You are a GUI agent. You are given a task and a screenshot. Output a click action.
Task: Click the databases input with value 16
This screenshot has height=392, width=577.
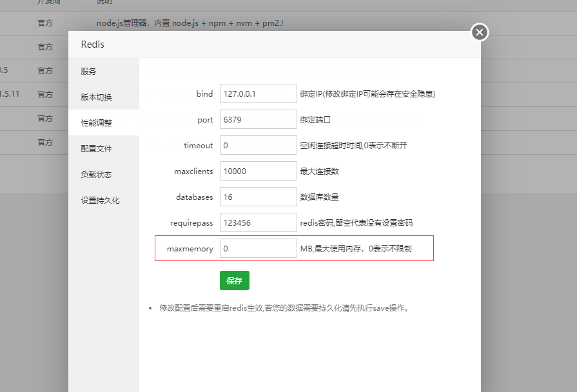[x=258, y=197]
